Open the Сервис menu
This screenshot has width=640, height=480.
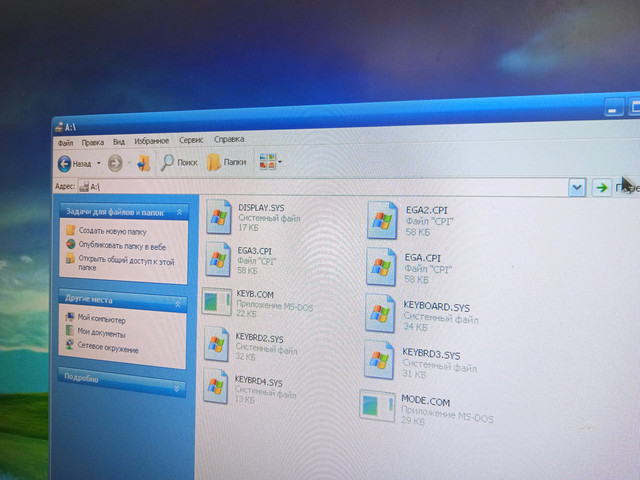(x=191, y=140)
